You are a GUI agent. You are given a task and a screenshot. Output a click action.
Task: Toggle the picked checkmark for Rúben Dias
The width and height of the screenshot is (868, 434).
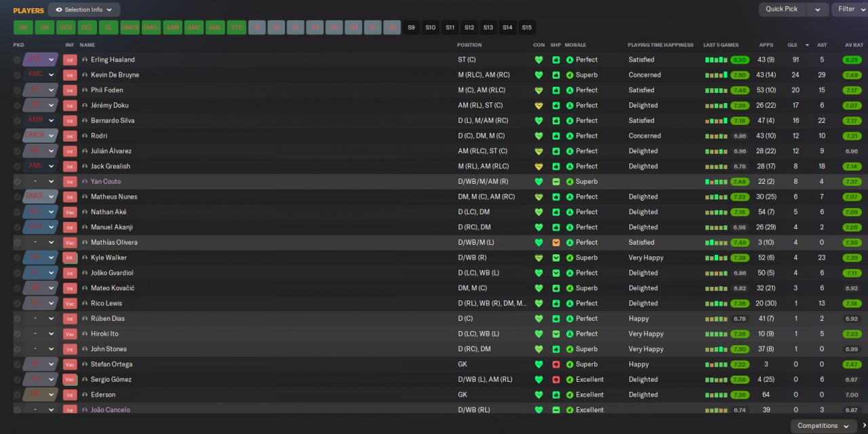(x=17, y=319)
